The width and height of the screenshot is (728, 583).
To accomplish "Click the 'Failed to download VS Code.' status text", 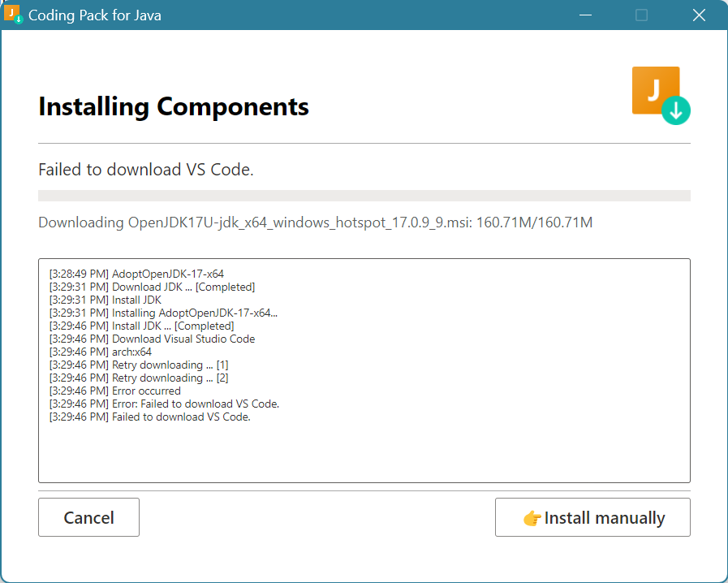I will pyautogui.click(x=146, y=170).
